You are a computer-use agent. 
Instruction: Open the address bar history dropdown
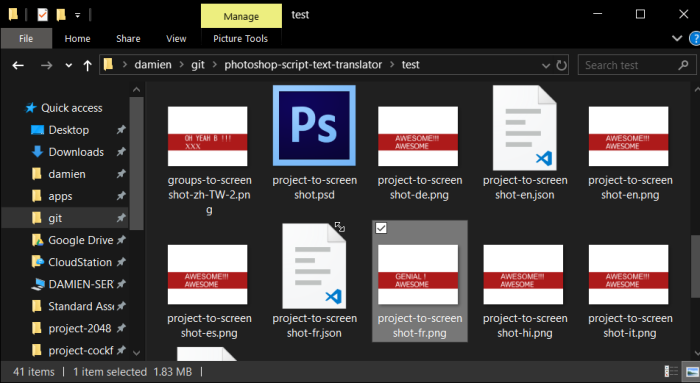point(546,66)
